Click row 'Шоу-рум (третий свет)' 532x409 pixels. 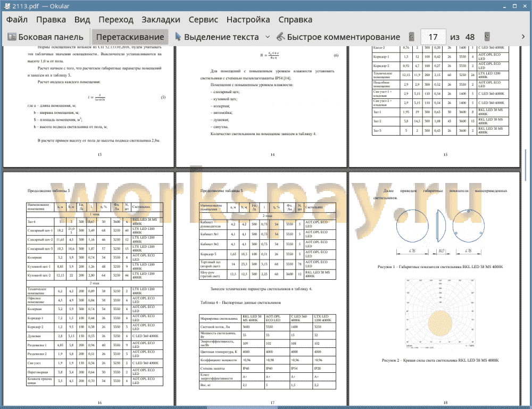[x=268, y=274]
